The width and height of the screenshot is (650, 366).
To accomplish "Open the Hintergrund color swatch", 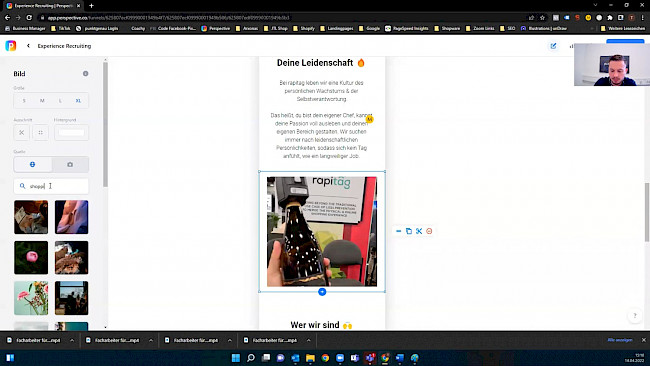I will click(x=71, y=133).
